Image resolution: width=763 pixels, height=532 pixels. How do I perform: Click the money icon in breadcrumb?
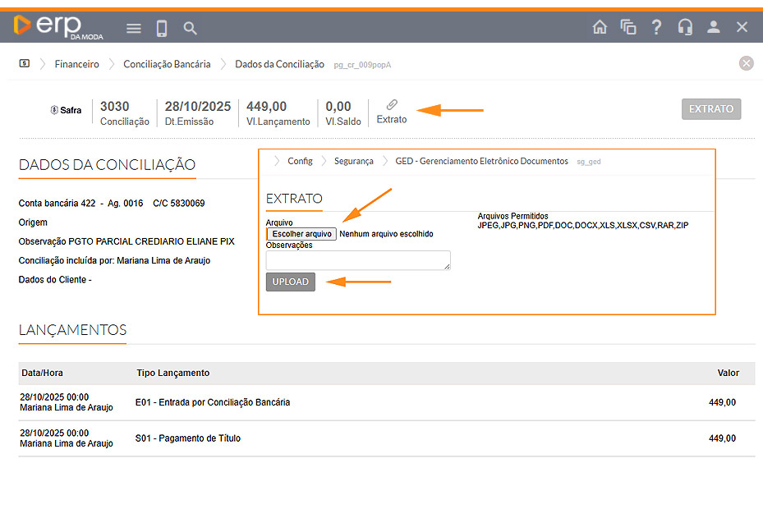tap(24, 64)
